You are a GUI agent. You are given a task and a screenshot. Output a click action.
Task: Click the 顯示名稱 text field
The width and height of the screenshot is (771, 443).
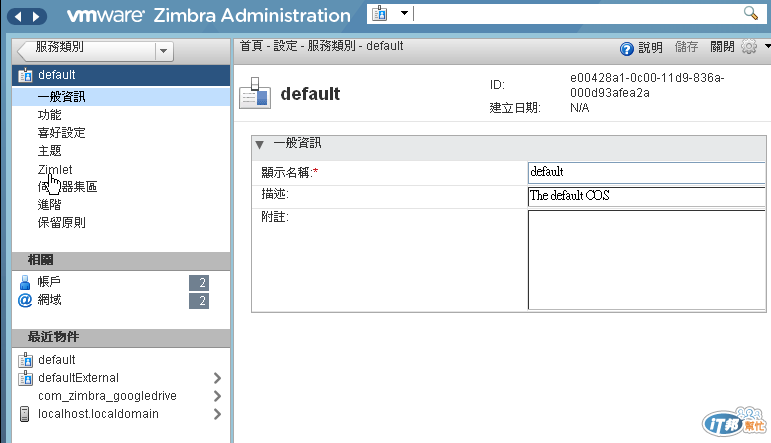click(646, 172)
